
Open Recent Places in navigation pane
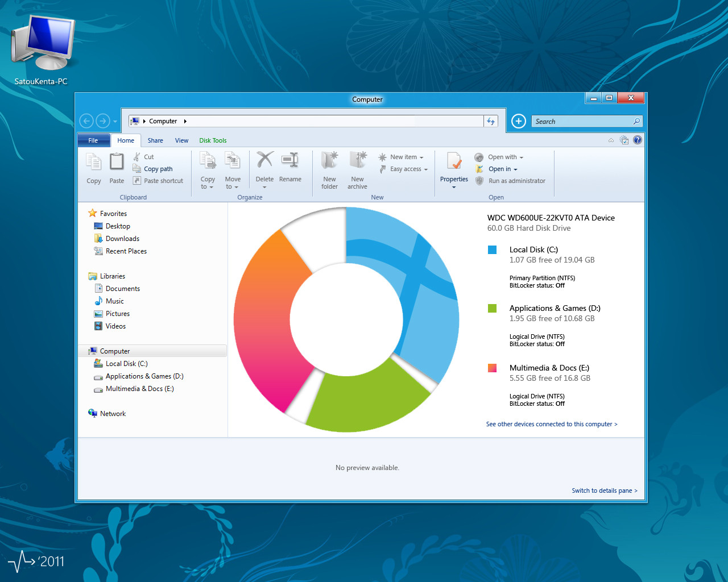(126, 251)
